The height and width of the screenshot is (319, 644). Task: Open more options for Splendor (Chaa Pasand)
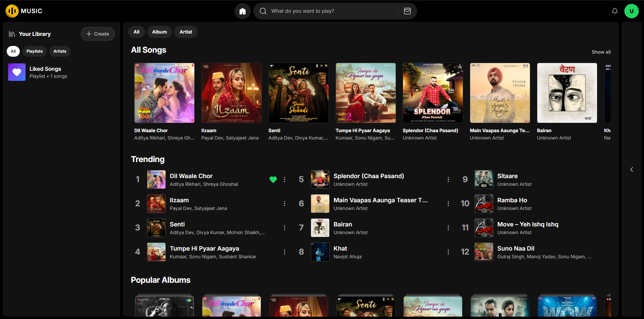[x=448, y=179]
